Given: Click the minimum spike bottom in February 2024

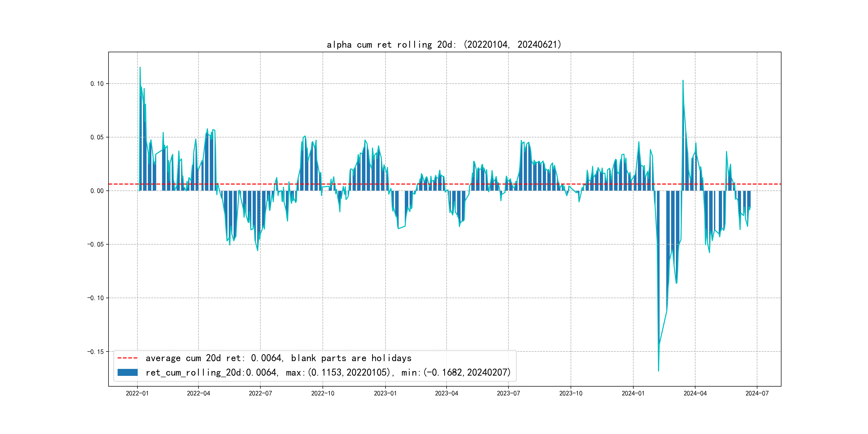Looking at the screenshot, I should click(659, 371).
